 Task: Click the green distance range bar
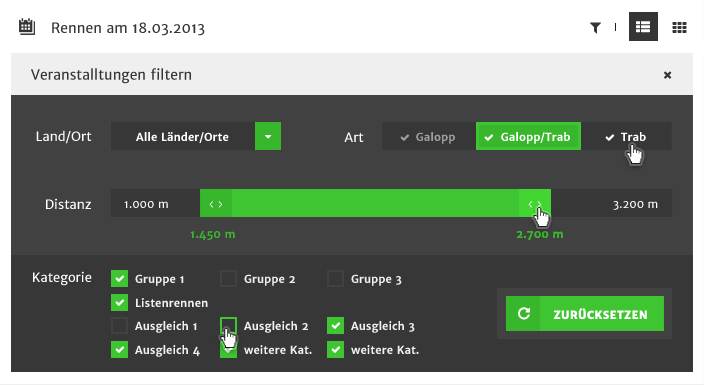point(375,204)
